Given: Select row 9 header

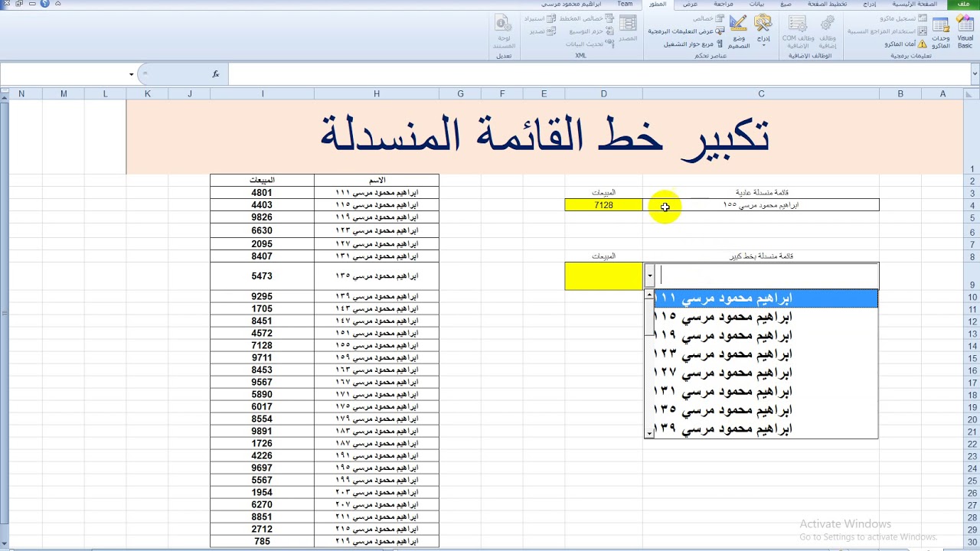Looking at the screenshot, I should pyautogui.click(x=973, y=276).
